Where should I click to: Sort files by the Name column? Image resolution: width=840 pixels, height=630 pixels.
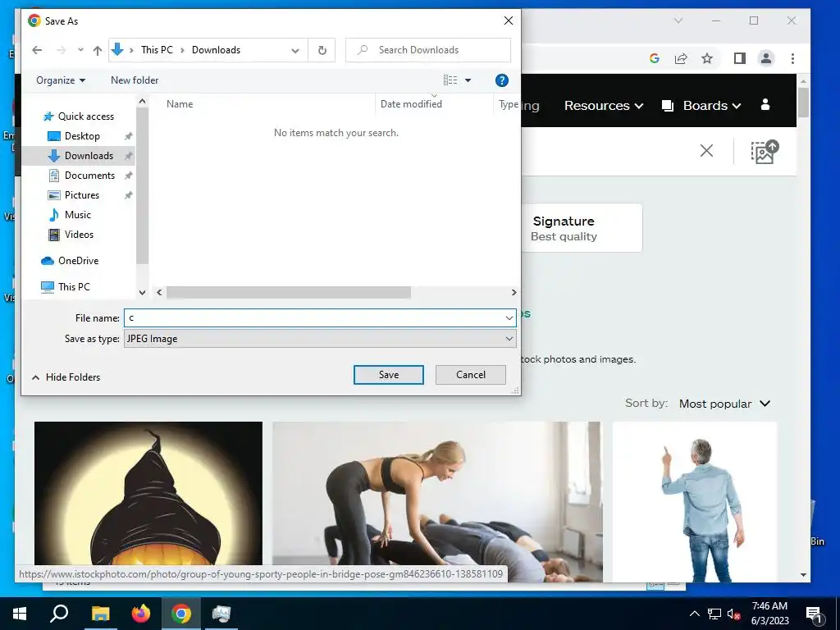[180, 104]
